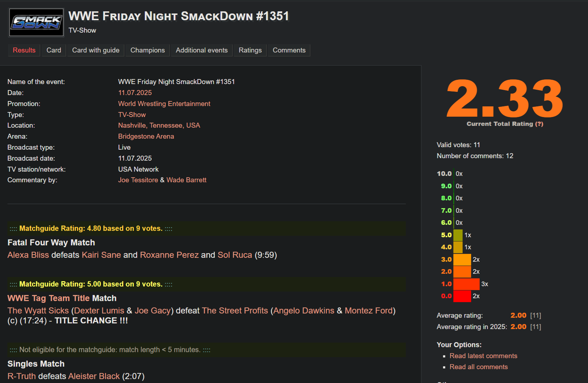The height and width of the screenshot is (383, 588).
Task: Open Joe Tessitore commentator profile
Action: [x=138, y=180]
